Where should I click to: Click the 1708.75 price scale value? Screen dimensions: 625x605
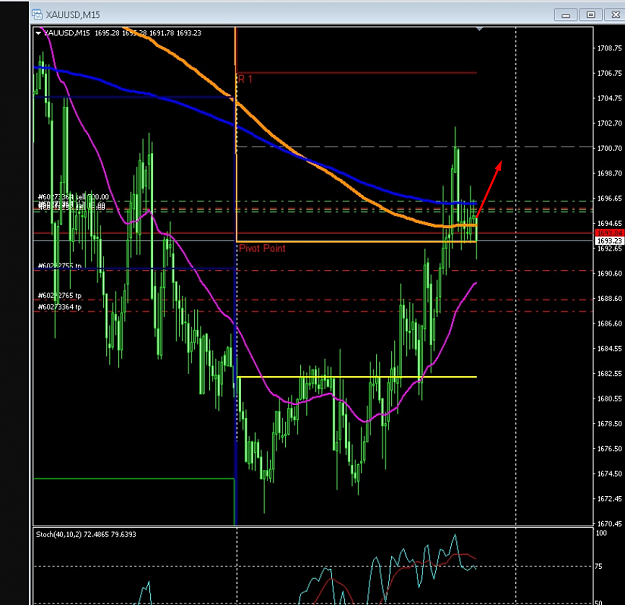coord(609,48)
